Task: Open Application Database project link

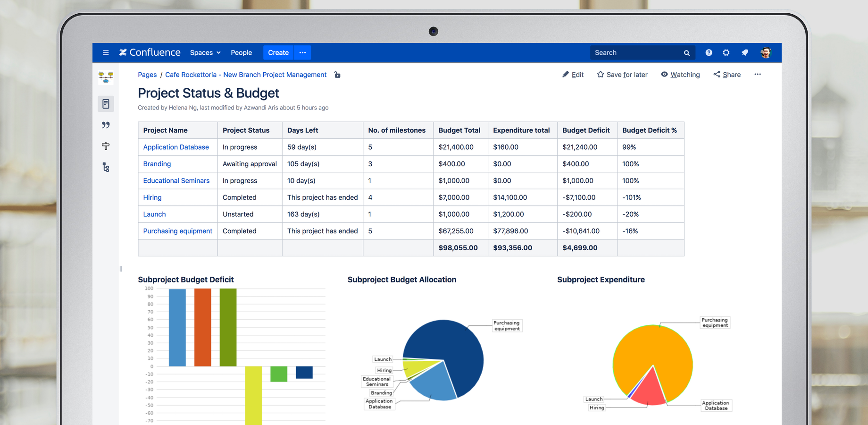Action: click(176, 147)
